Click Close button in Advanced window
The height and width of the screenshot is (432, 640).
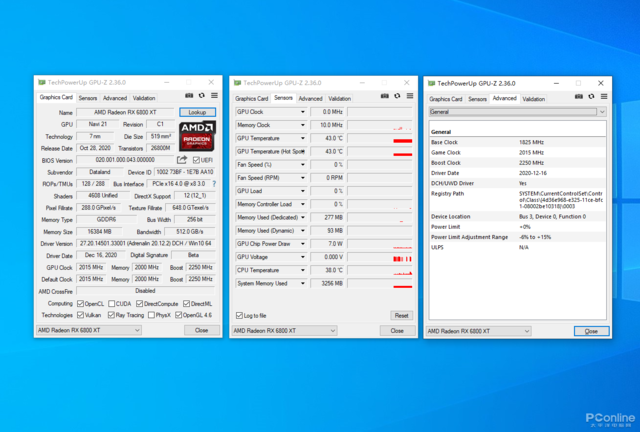pyautogui.click(x=591, y=331)
